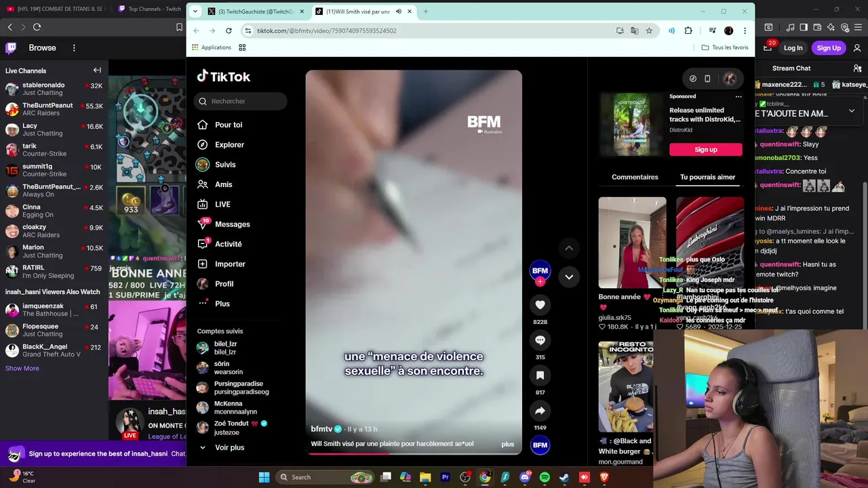Open Zoé Tondut followed account
Screen dimensions: 868x488
233,428
